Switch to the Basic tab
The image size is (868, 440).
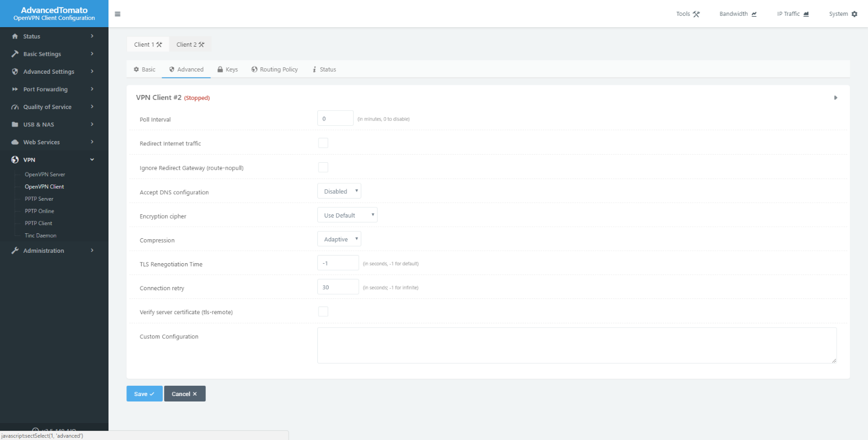tap(144, 69)
